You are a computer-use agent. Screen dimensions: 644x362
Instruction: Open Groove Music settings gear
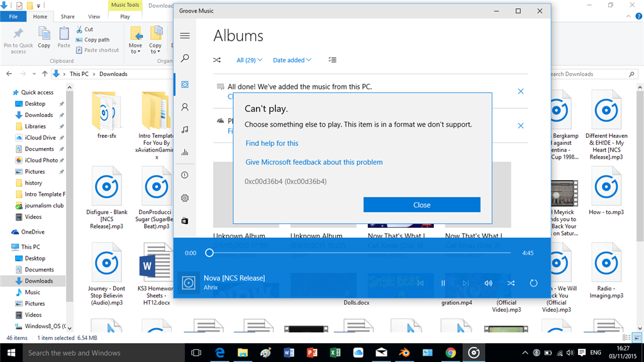[x=185, y=198]
